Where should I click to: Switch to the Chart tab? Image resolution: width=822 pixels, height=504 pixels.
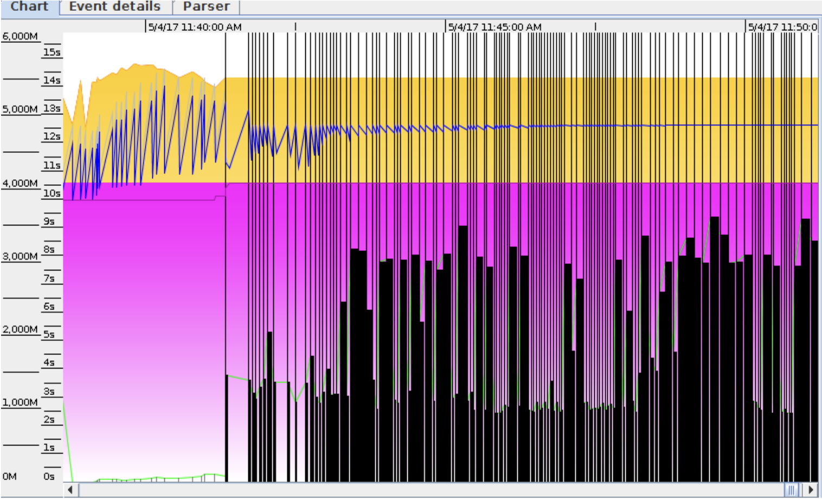tap(29, 7)
